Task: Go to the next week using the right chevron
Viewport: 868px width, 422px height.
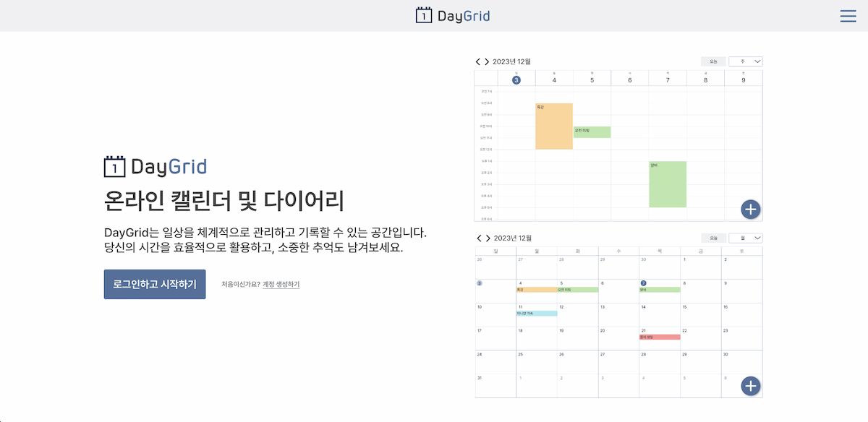Action: [x=486, y=61]
